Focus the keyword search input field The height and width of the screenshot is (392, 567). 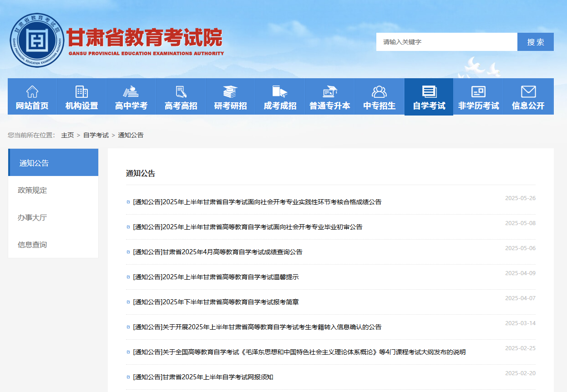pos(446,42)
